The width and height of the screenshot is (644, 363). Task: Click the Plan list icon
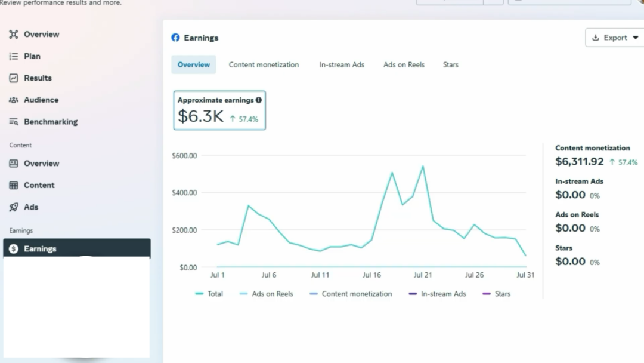pos(14,56)
